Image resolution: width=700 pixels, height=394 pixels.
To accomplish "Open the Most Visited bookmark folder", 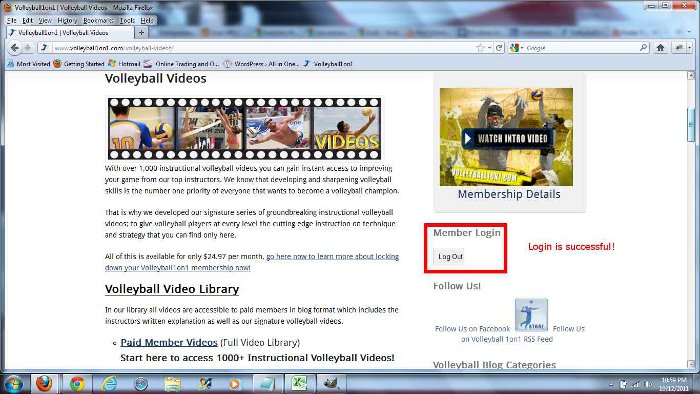I will pos(29,64).
